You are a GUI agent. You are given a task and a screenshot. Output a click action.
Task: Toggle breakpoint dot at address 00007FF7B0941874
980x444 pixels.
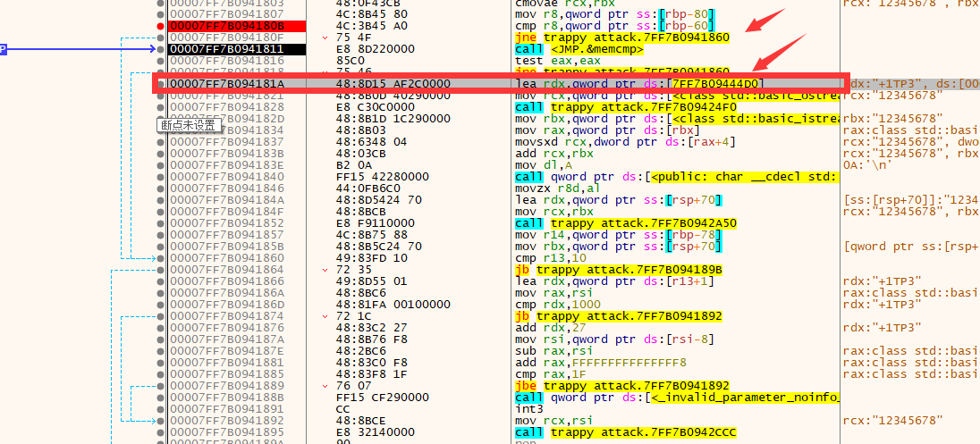(160, 316)
